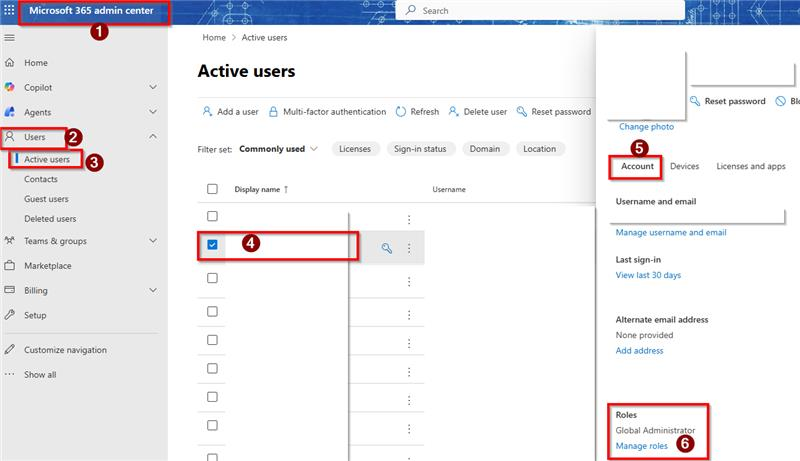Click the Refresh circular arrow icon
The image size is (800, 461).
[401, 111]
